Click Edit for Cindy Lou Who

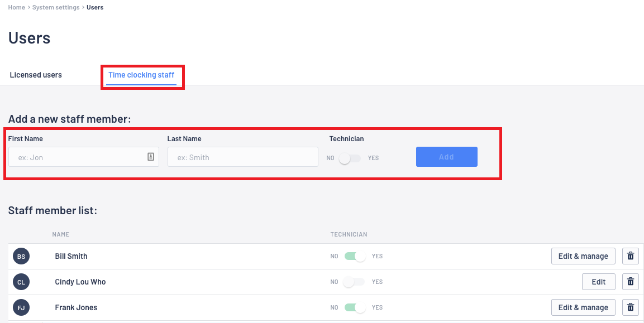coord(598,282)
